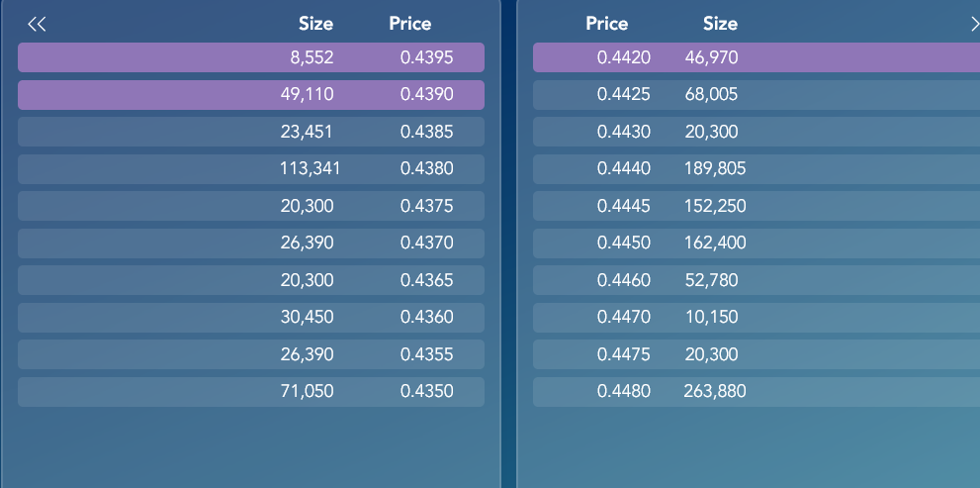Pick the ask row with size 162,400
980x488 pixels.
click(757, 243)
